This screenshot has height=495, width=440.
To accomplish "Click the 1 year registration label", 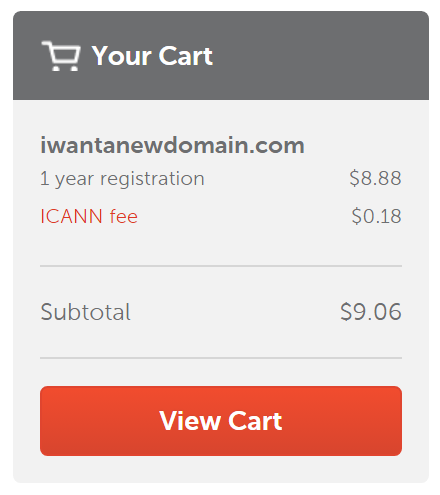I will point(122,179).
